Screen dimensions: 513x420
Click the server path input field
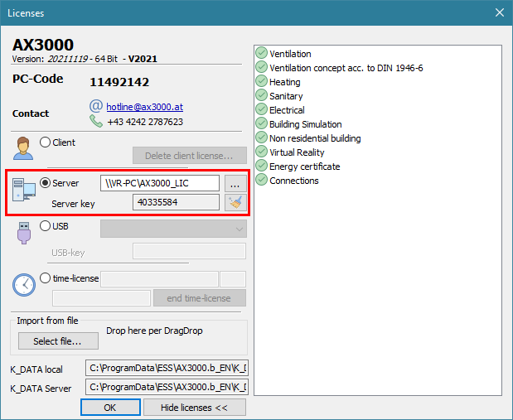point(160,183)
